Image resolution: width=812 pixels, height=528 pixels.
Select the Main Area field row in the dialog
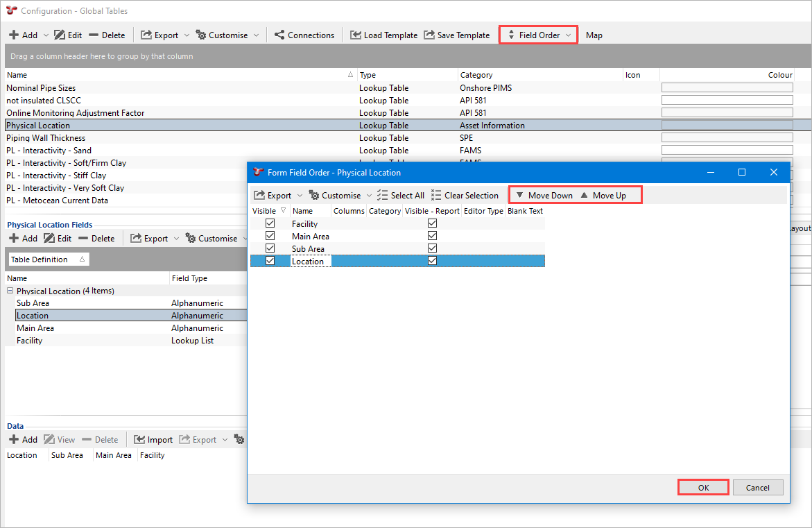click(397, 236)
